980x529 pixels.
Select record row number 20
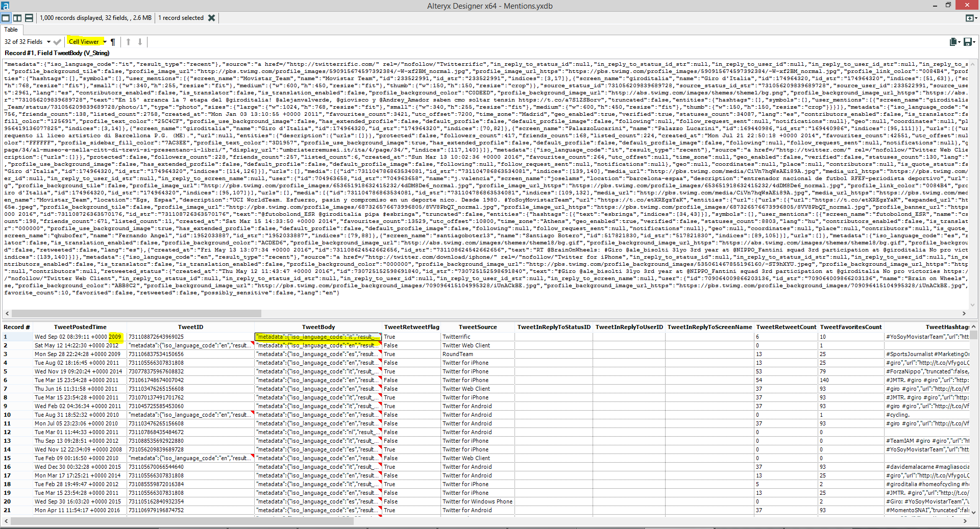(17, 501)
